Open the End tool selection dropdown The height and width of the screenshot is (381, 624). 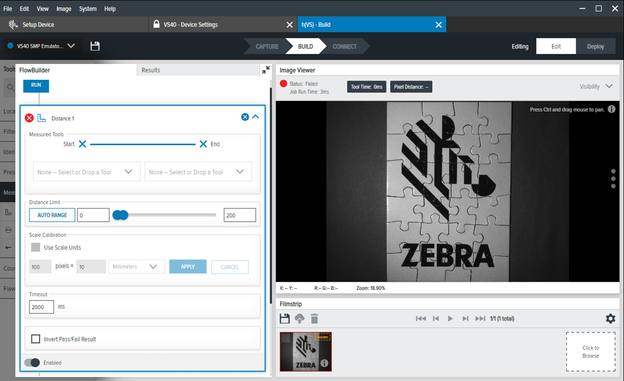(x=198, y=172)
